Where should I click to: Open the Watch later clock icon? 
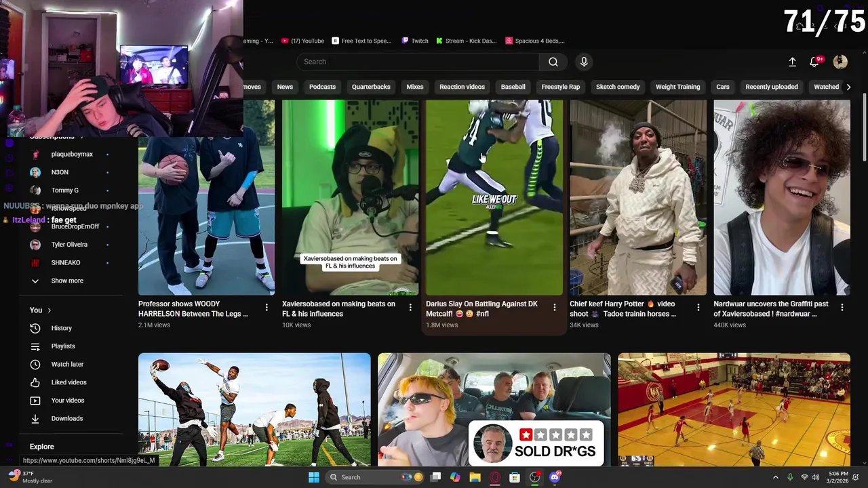35,364
